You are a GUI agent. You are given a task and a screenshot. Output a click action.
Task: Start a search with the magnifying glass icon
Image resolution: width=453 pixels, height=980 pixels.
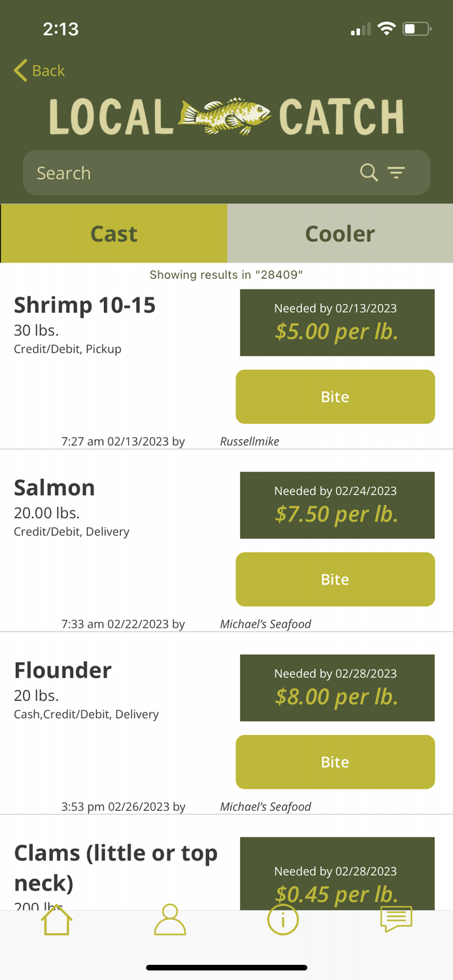(368, 172)
